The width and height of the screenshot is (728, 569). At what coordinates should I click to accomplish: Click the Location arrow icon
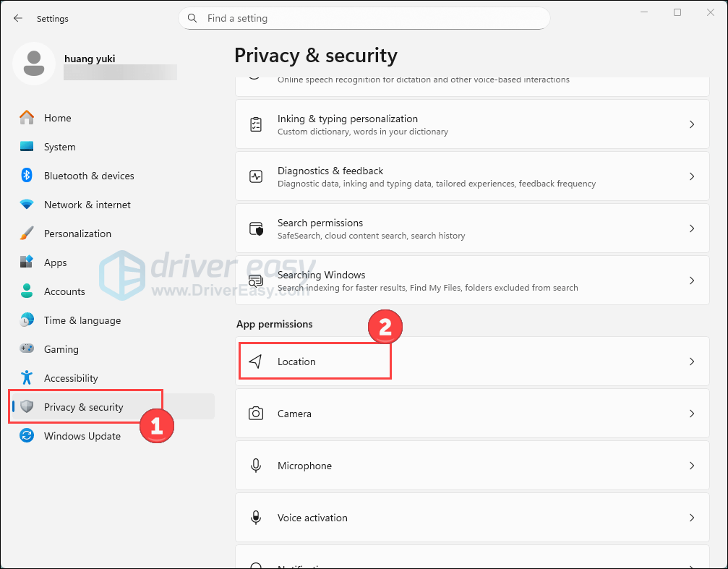tap(255, 361)
